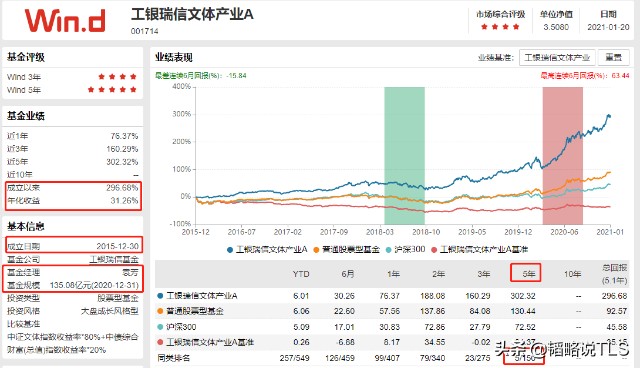The width and height of the screenshot is (640, 368).
Task: Select the 2年 period column
Action: pyautogui.click(x=438, y=274)
